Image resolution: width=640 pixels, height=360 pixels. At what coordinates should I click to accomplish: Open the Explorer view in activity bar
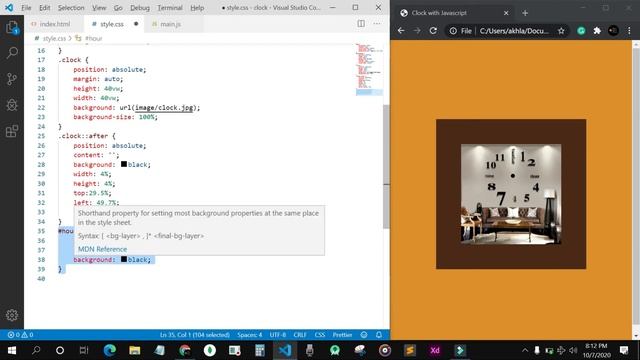12,27
